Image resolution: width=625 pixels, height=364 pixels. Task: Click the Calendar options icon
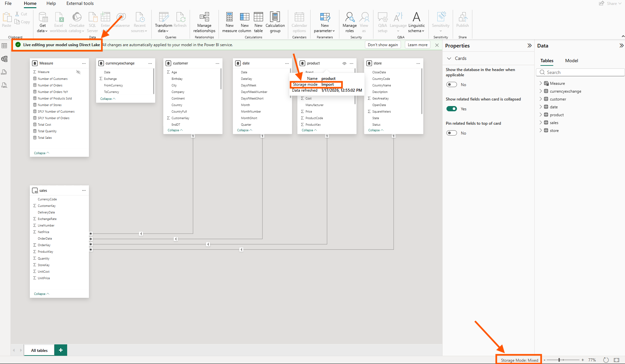tap(299, 17)
